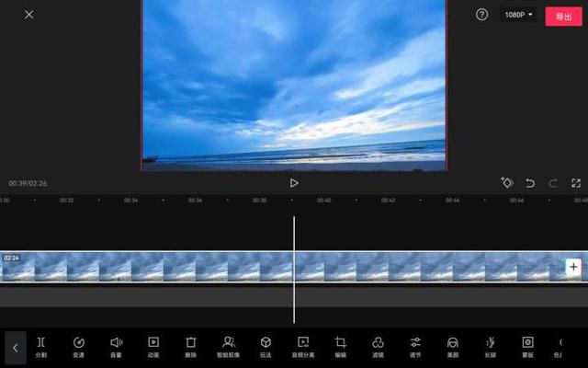Open the body slimming figure tool
This screenshot has width=588, height=368.
click(x=490, y=348)
